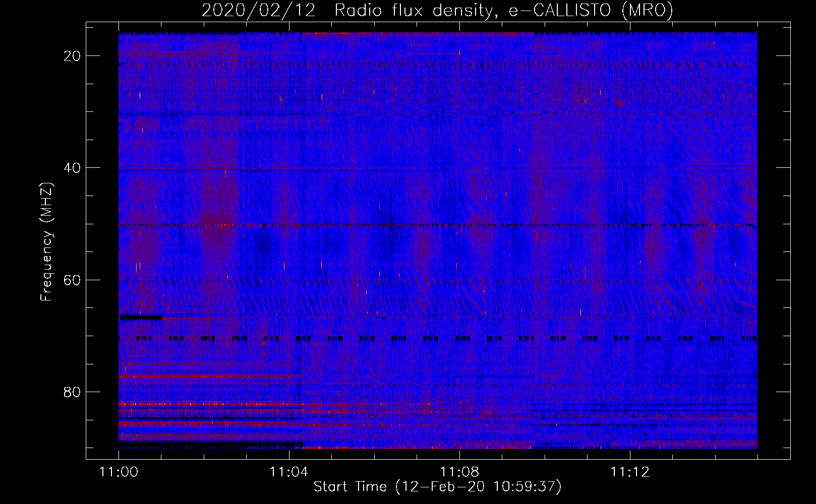Click the 80 MHz frequency tick label
Image resolution: width=816 pixels, height=504 pixels.
(x=73, y=392)
